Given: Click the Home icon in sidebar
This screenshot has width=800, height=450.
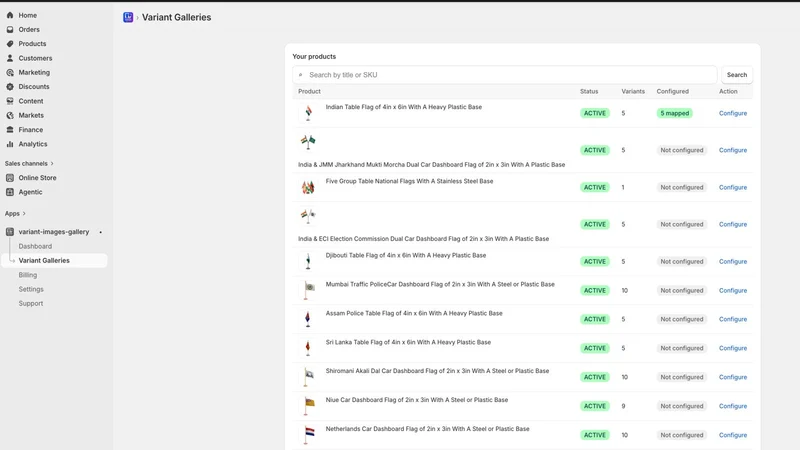Looking at the screenshot, I should pyautogui.click(x=10, y=15).
